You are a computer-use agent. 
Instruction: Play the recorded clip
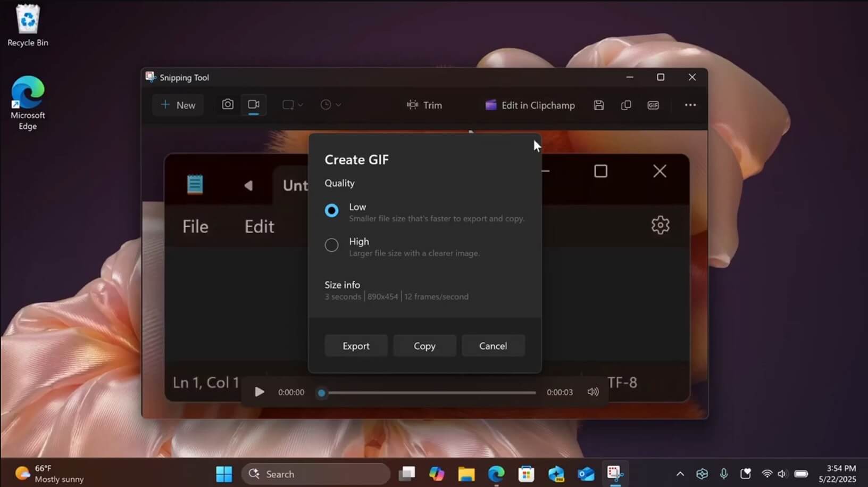click(258, 392)
